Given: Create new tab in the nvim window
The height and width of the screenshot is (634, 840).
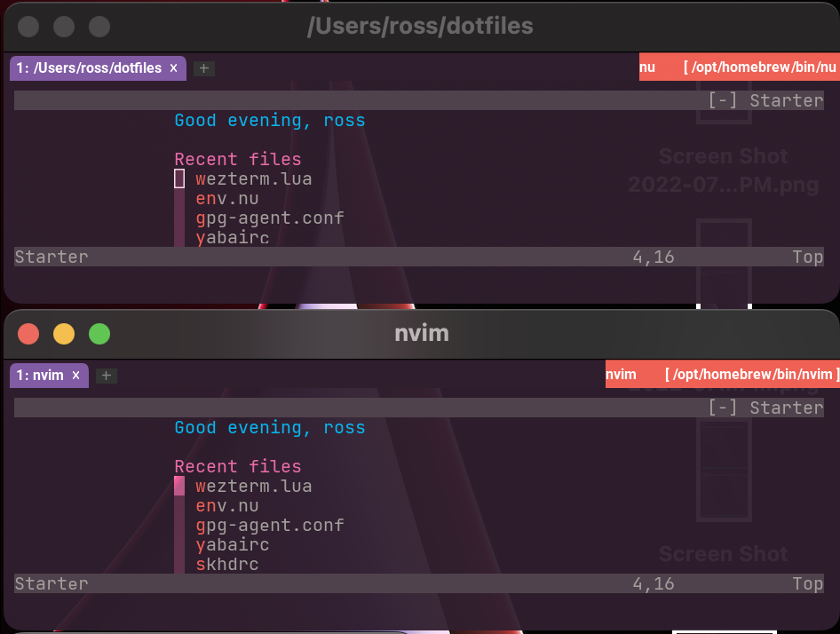Looking at the screenshot, I should [x=106, y=375].
